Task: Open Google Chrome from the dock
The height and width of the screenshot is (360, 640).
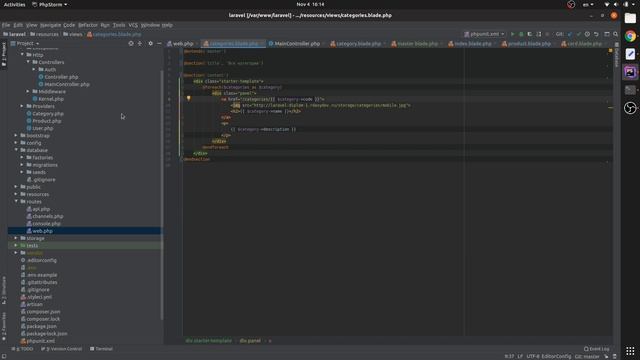Action: coord(630,36)
